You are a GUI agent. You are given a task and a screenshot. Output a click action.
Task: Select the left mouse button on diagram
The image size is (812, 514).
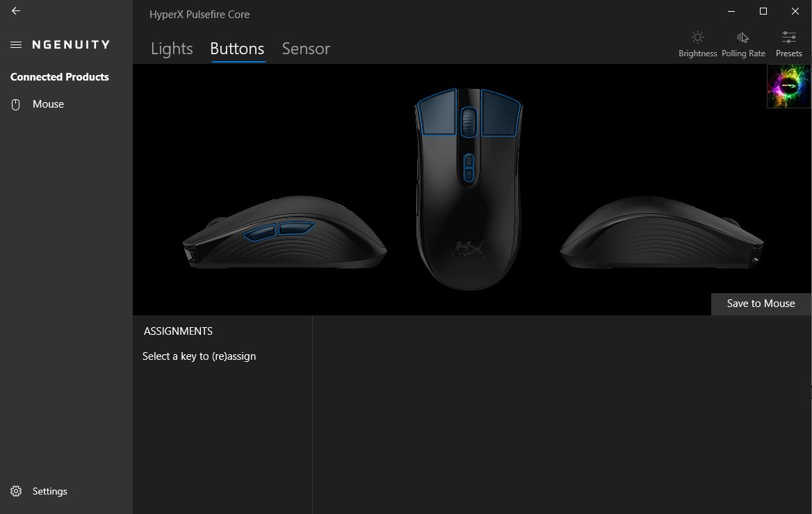tap(438, 113)
